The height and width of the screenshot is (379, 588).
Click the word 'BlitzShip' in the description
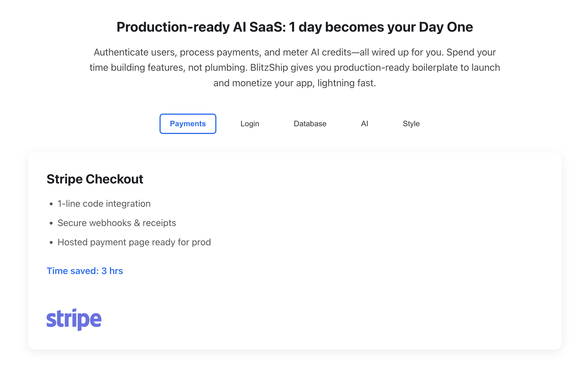(269, 68)
